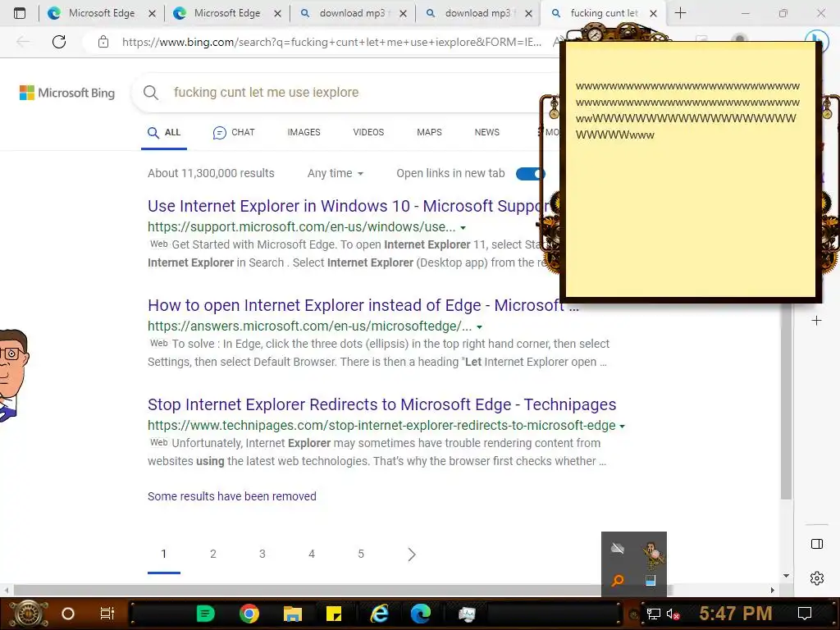Switch to the MAPS search tab
This screenshot has width=840, height=630.
click(429, 132)
